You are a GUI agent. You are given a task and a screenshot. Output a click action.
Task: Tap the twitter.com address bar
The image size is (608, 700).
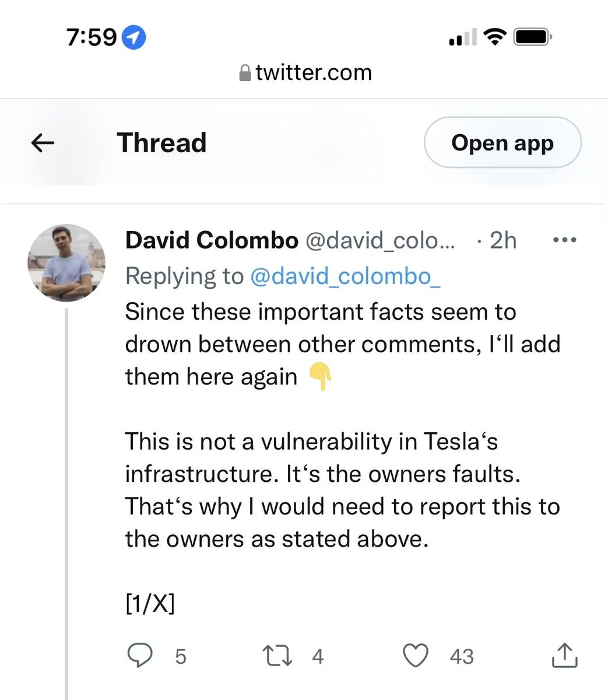coord(313,73)
